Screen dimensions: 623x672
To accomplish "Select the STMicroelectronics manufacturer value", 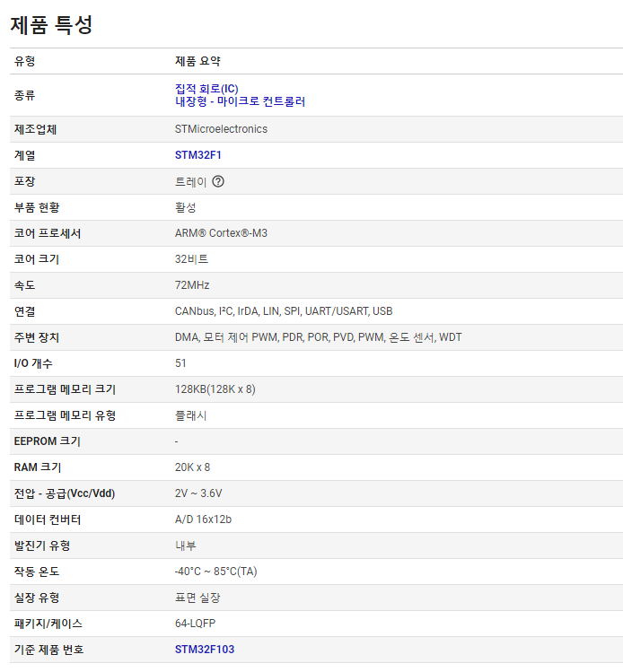I will pos(221,129).
